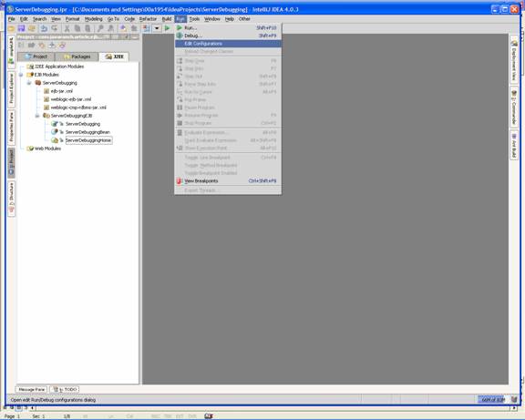
Task: Collapse the EJB Modules tree node
Action: pyautogui.click(x=21, y=75)
